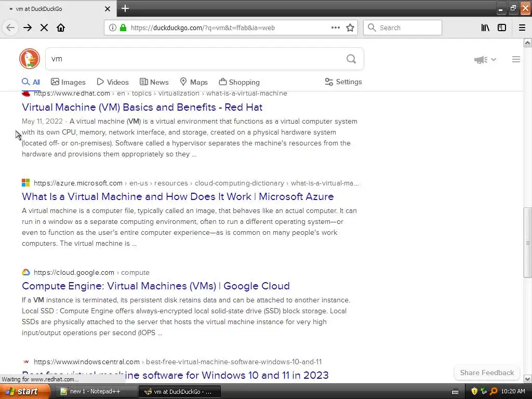Switch to the Shopping tab
This screenshot has height=399, width=532.
(239, 82)
